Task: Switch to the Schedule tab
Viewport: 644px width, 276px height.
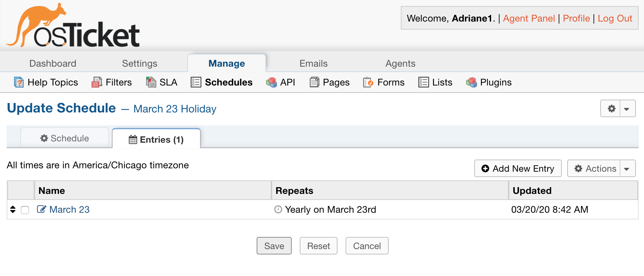Action: click(65, 138)
